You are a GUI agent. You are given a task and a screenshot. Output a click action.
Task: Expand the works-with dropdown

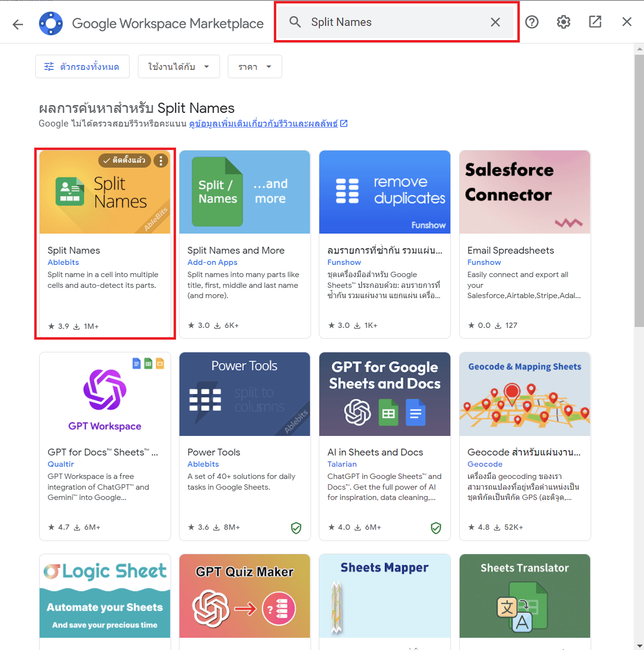coord(178,66)
